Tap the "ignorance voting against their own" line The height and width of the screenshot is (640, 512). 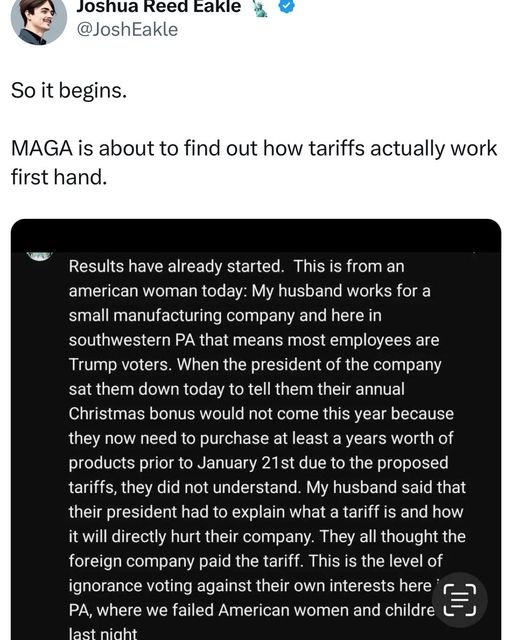[250, 586]
